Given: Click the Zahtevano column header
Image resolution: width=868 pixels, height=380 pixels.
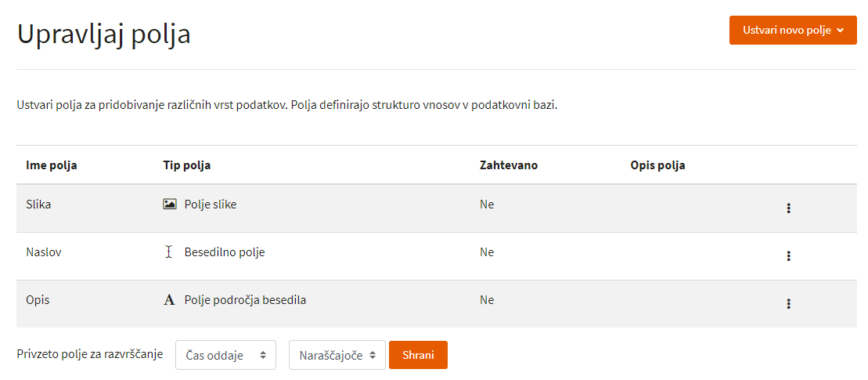Looking at the screenshot, I should 509,165.
